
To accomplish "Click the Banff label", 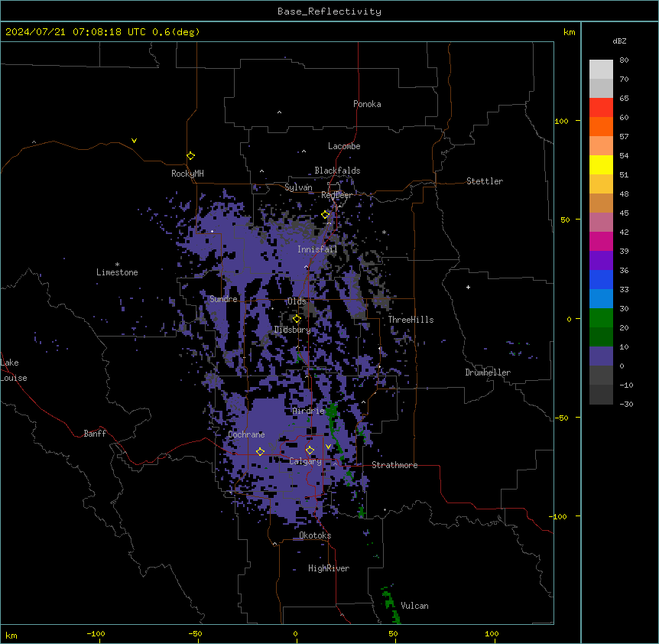I will click(95, 434).
